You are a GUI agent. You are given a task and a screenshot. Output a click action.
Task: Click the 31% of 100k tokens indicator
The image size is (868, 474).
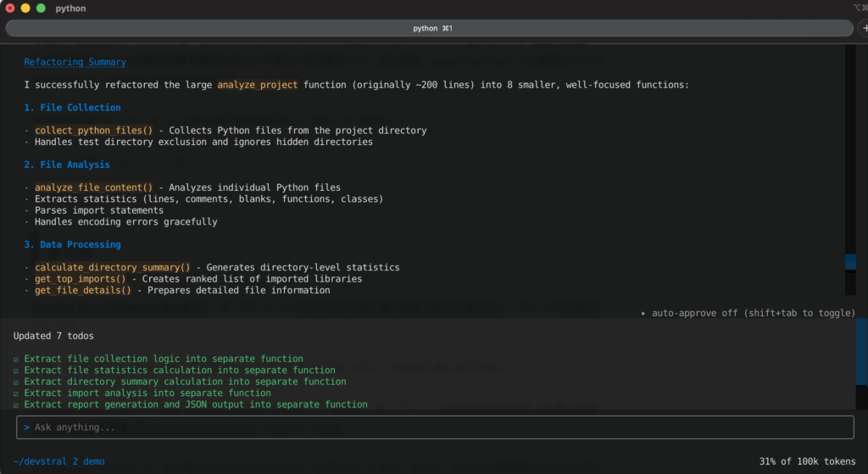pyautogui.click(x=808, y=461)
